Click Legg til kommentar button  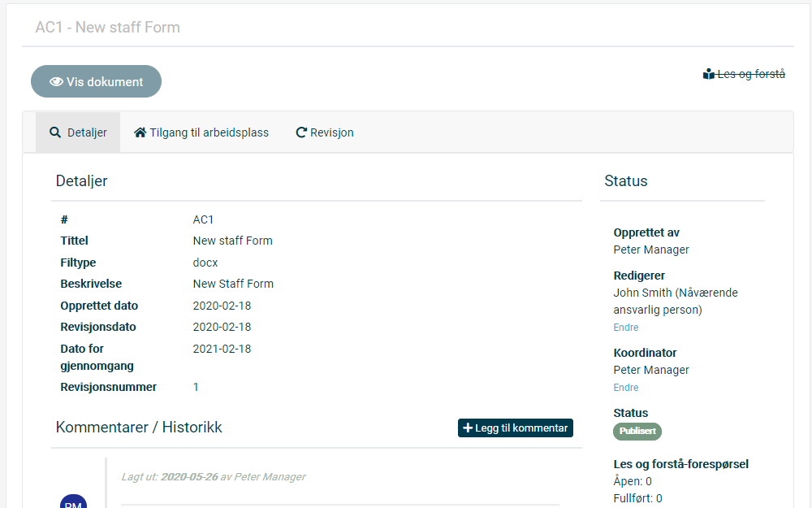point(516,428)
